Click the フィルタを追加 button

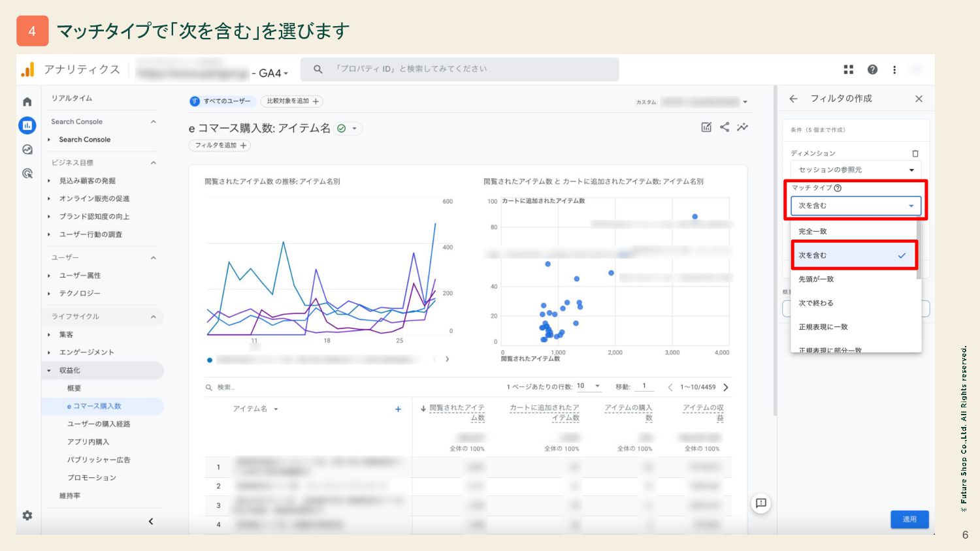tap(221, 146)
